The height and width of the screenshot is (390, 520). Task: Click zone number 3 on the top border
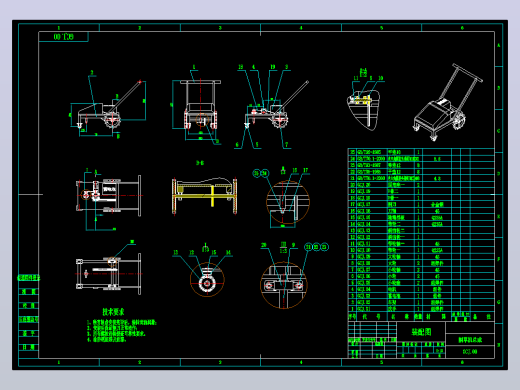click(x=220, y=28)
